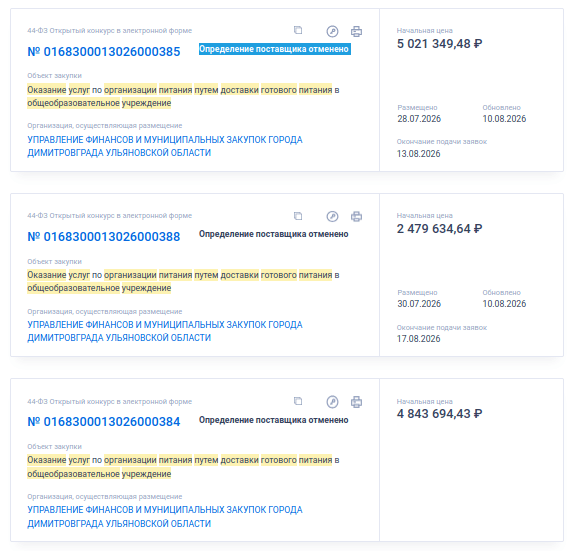Click purchase object description in first card
Screen dimensions: 585x551
(183, 97)
